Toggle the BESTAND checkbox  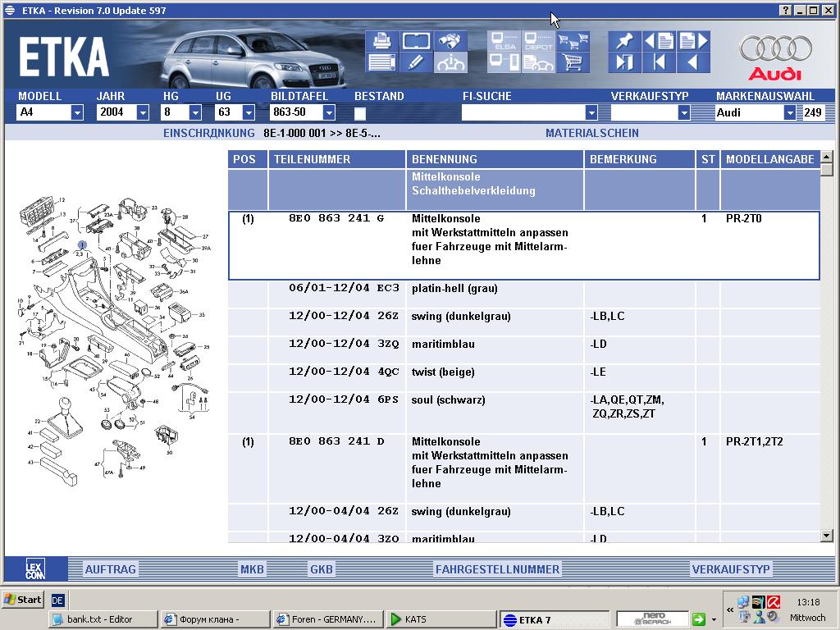360,113
